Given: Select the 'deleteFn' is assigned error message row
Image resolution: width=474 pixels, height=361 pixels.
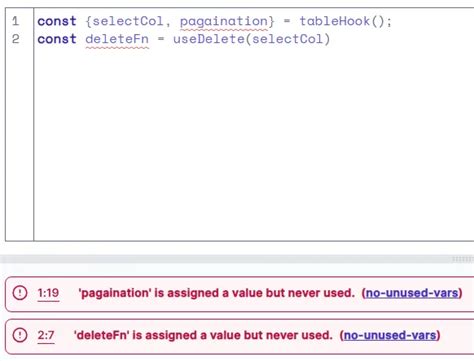Looking at the screenshot, I should tap(240, 336).
